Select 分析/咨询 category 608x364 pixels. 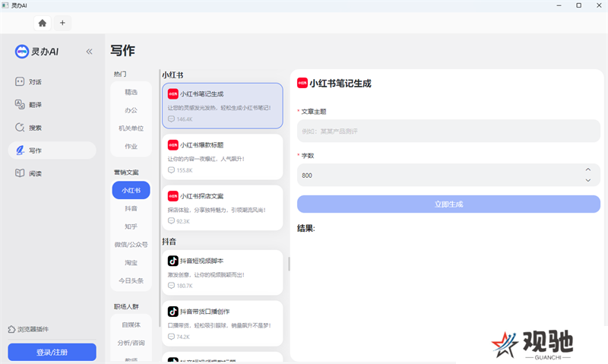[131, 343]
